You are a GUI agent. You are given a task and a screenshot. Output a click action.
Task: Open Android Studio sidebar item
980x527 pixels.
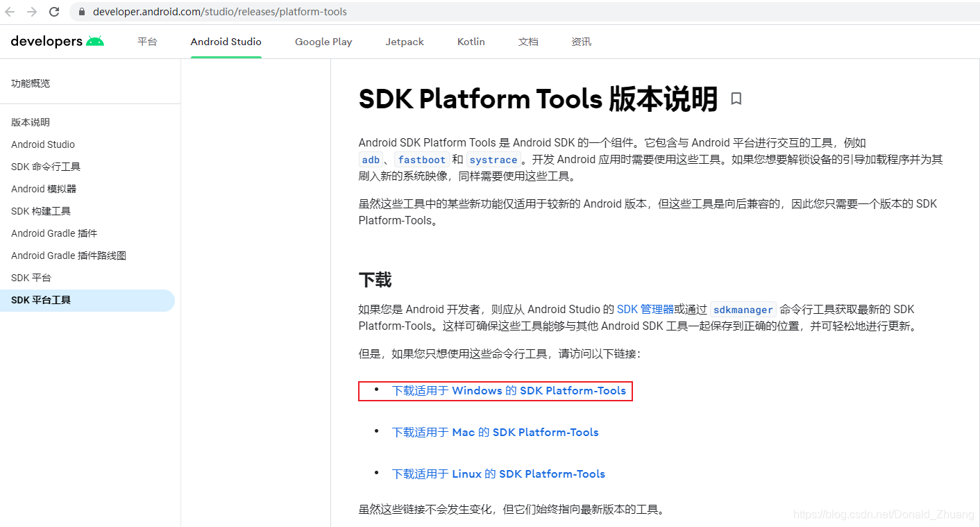click(x=43, y=144)
